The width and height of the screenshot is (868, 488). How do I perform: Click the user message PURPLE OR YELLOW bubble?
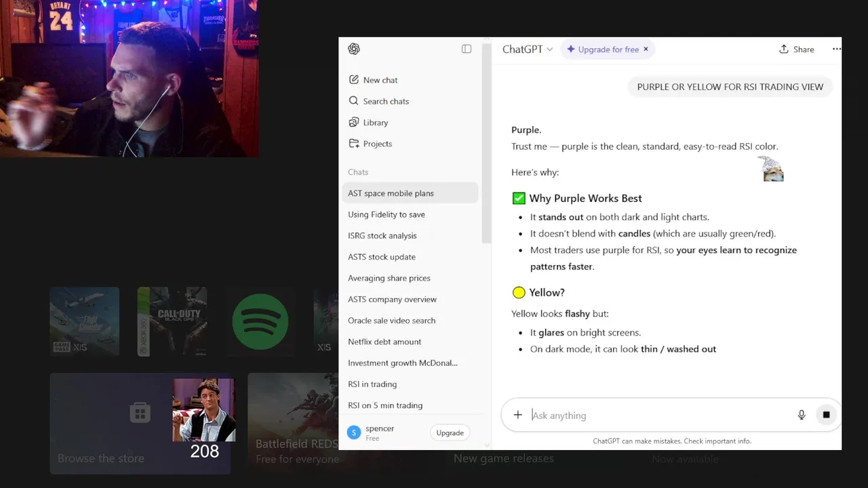click(730, 87)
